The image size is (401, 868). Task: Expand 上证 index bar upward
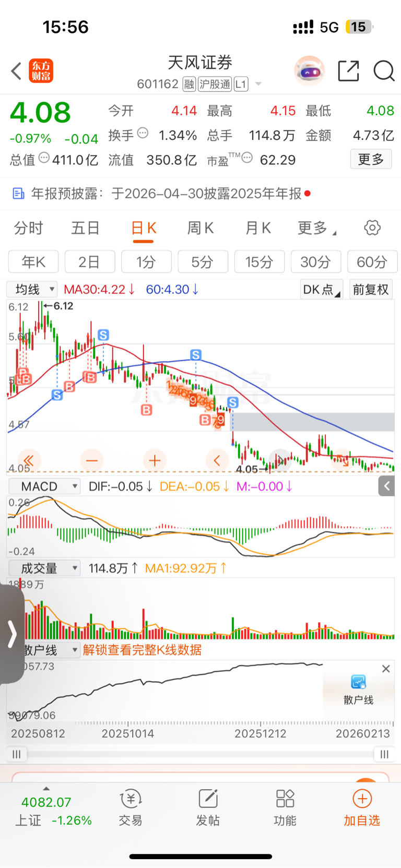tap(46, 789)
